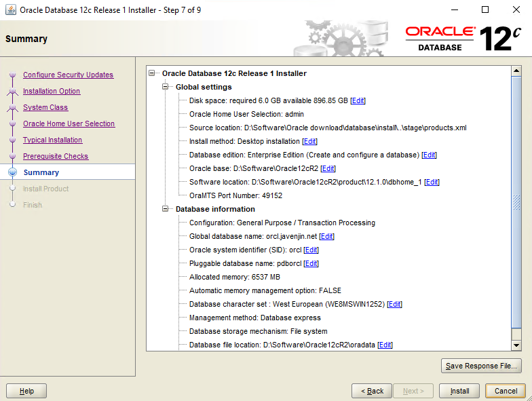Image resolution: width=532 pixels, height=401 pixels.
Task: Collapse the Global settings tree node
Action: (x=166, y=87)
